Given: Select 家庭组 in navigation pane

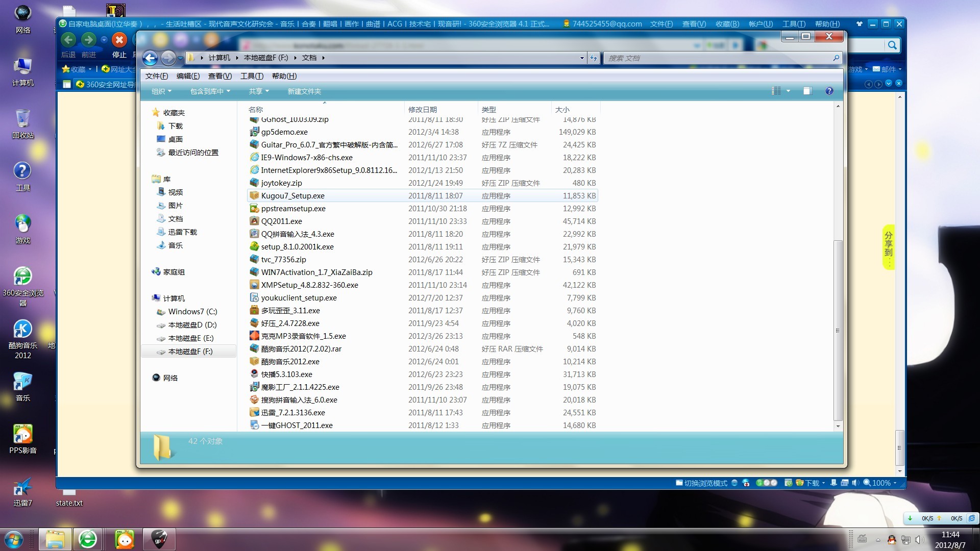Looking at the screenshot, I should click(x=174, y=272).
